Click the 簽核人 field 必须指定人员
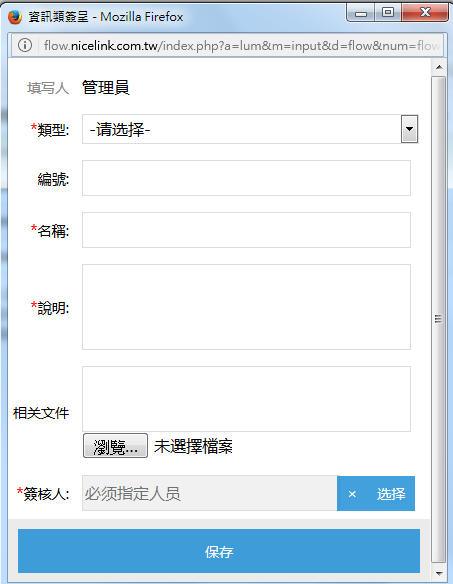The width and height of the screenshot is (453, 584). (x=210, y=493)
